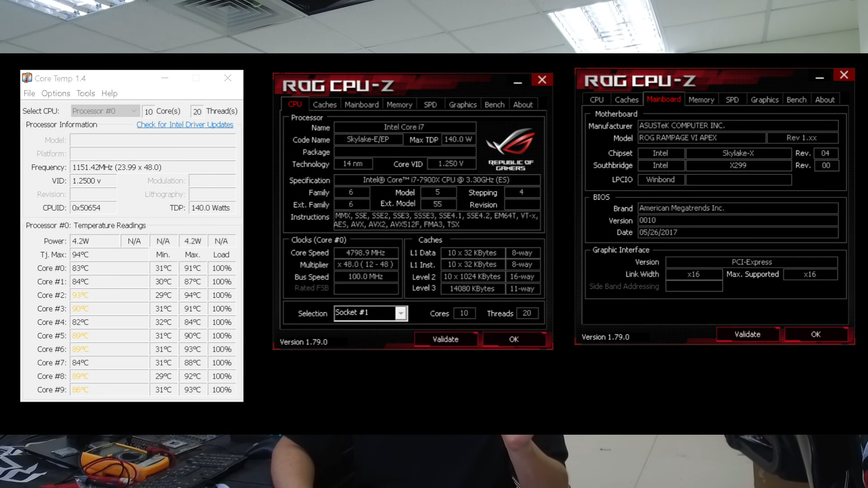Screen dimensions: 868x488
Task: Select About tab in right CPU-Z window
Action: pyautogui.click(x=825, y=100)
